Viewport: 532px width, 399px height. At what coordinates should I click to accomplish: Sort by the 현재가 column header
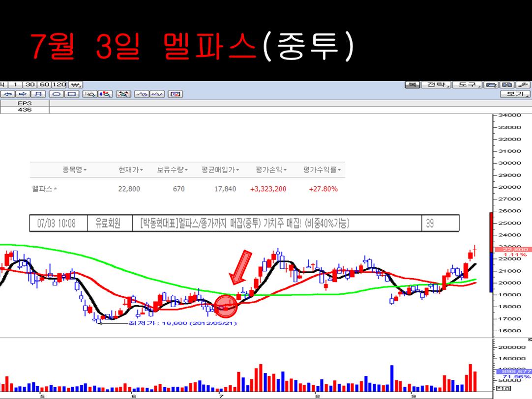coord(130,170)
